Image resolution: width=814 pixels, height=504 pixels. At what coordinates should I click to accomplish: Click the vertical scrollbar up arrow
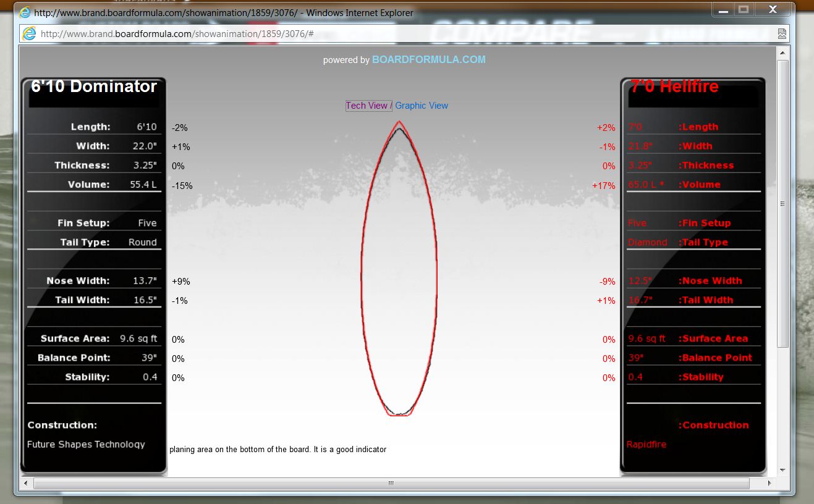click(x=782, y=54)
